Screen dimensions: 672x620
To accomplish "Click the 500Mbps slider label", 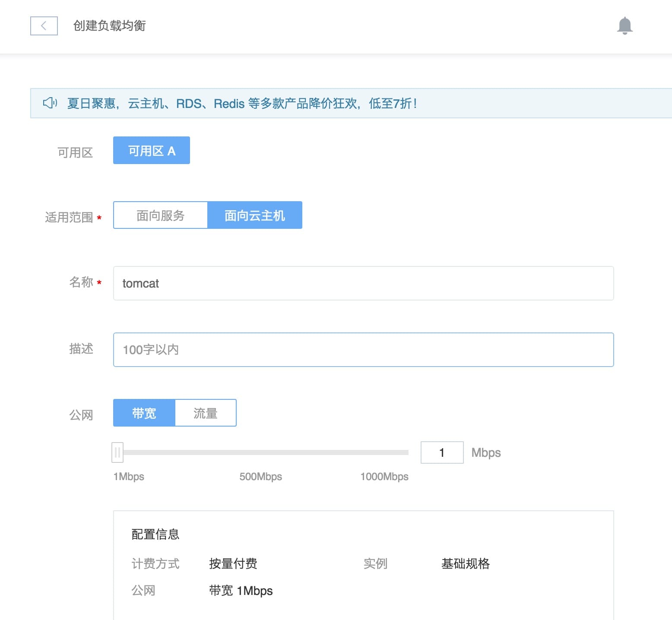I will click(x=261, y=477).
